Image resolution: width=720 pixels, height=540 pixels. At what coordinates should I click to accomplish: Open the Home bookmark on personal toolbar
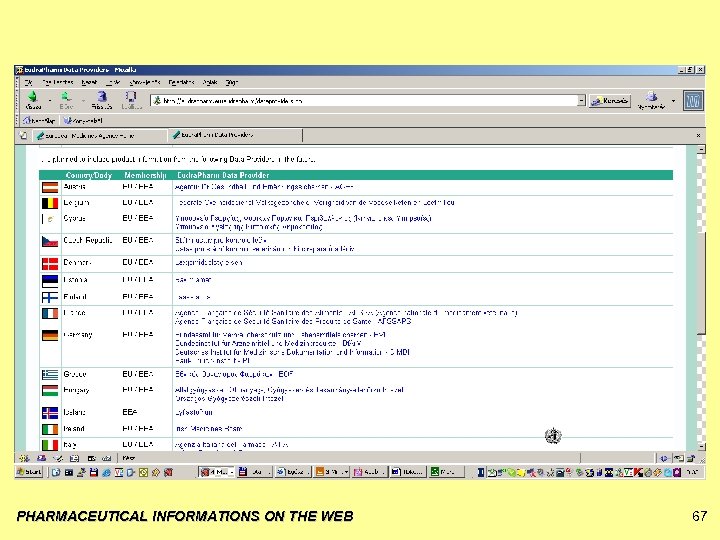point(40,121)
